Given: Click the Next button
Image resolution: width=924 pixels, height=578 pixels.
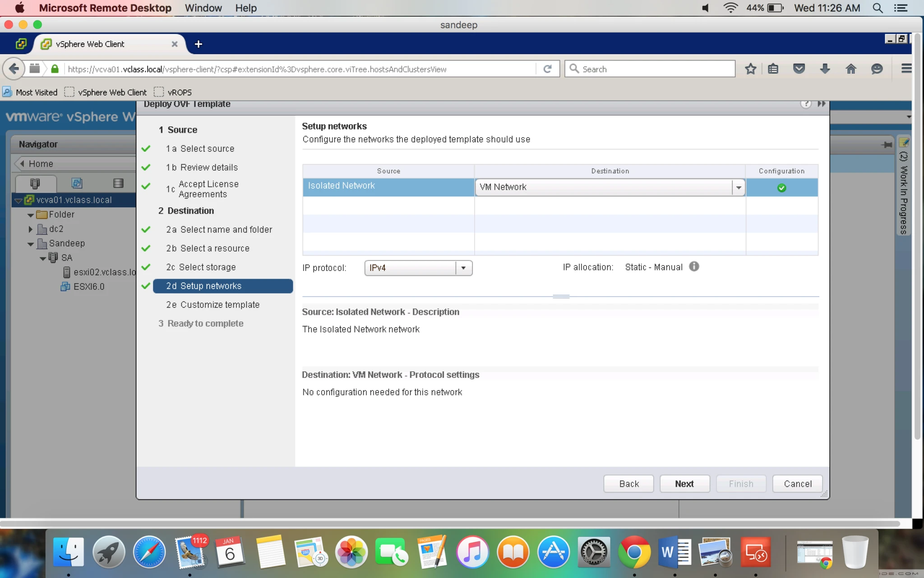Looking at the screenshot, I should [x=684, y=484].
